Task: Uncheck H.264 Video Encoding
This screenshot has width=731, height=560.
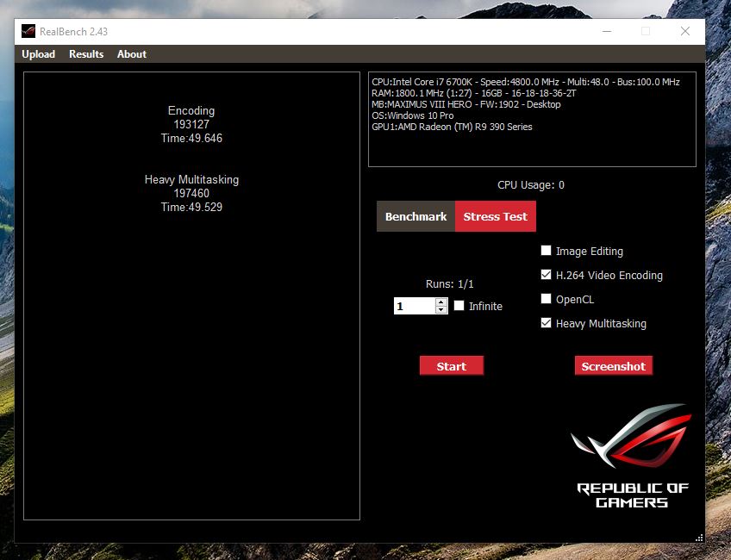Action: click(x=546, y=275)
